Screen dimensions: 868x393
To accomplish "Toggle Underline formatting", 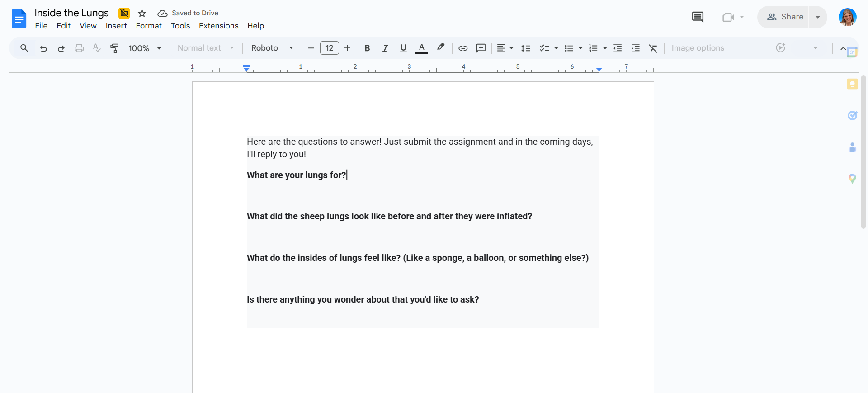I will point(403,48).
